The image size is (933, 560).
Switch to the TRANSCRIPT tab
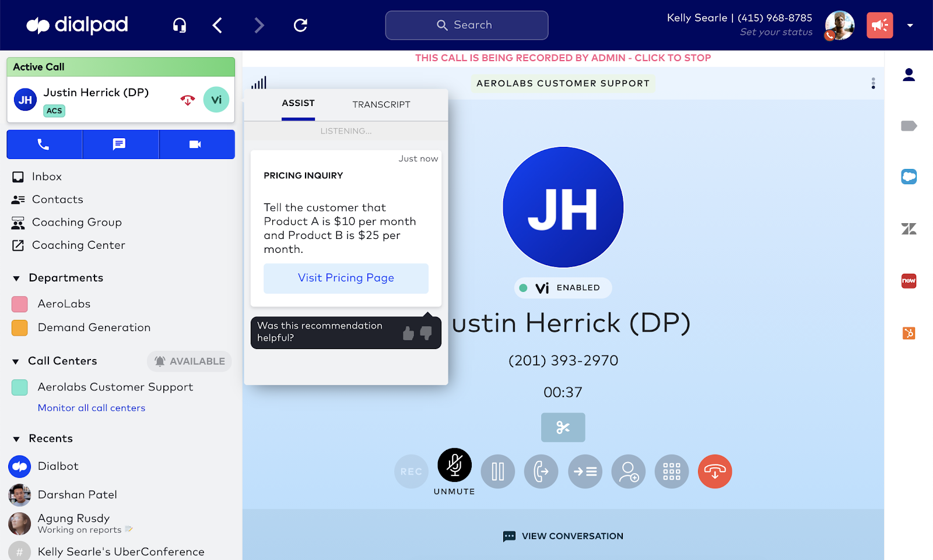(x=381, y=104)
